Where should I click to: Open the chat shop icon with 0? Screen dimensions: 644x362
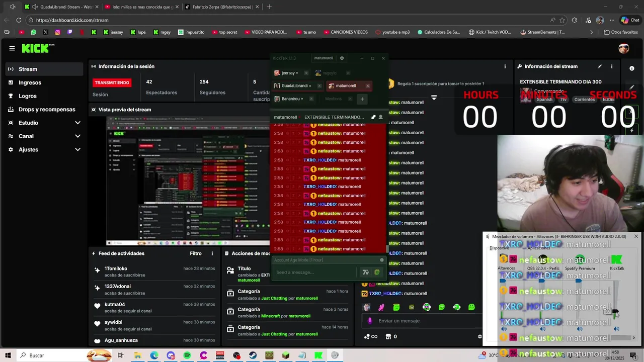391,337
